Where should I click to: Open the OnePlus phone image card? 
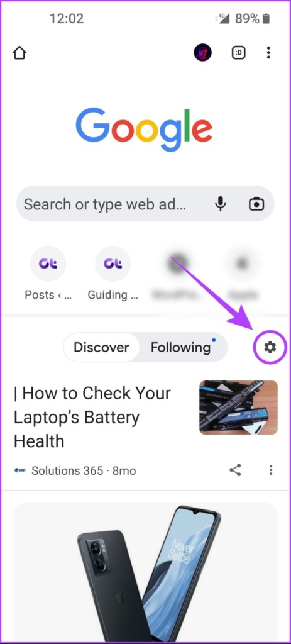pyautogui.click(x=145, y=572)
